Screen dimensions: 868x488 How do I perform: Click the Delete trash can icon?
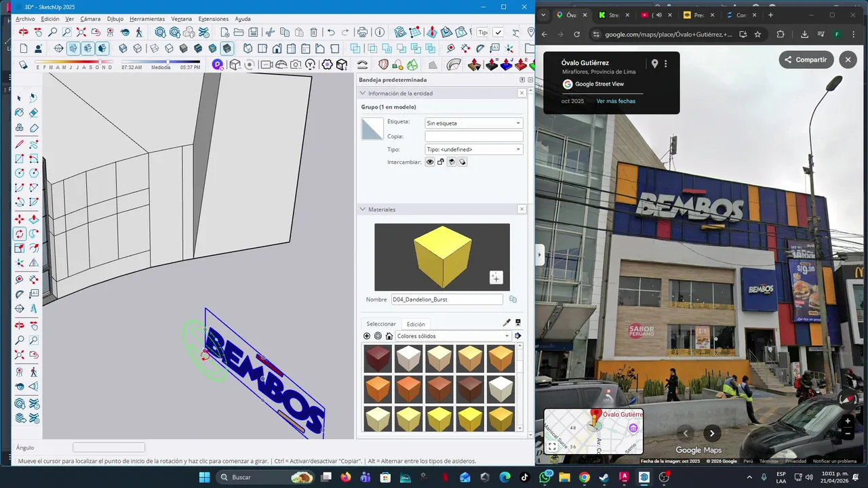313,32
